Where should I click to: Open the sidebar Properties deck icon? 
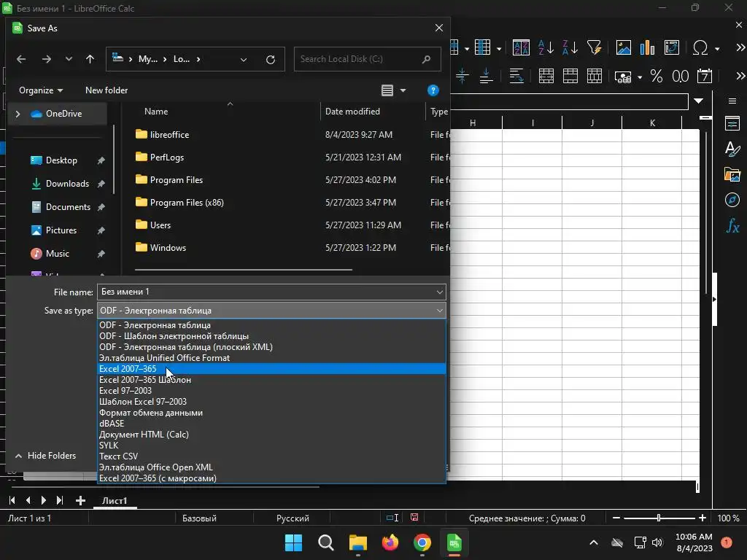tap(732, 123)
